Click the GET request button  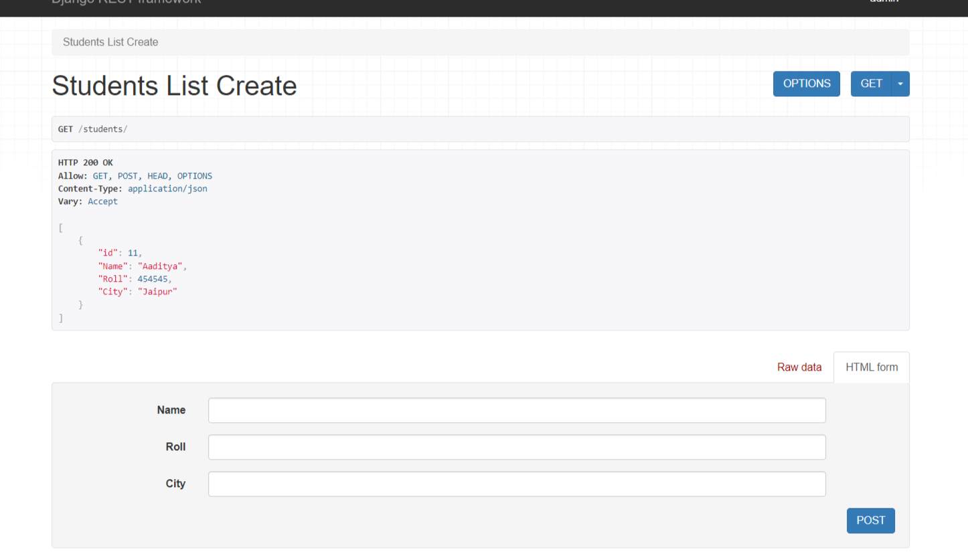point(871,84)
